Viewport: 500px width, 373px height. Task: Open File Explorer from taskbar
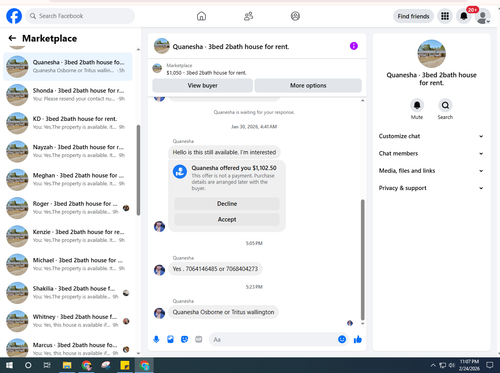tap(67, 365)
